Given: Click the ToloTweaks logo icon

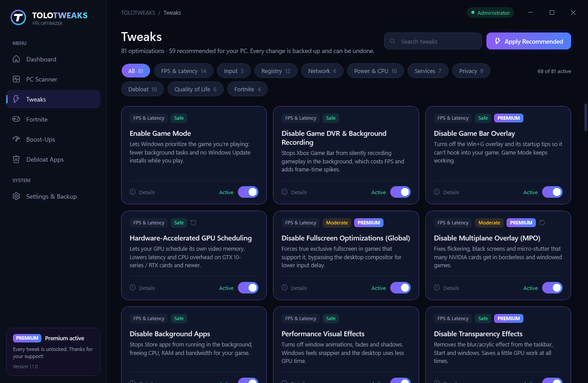Looking at the screenshot, I should point(18,17).
